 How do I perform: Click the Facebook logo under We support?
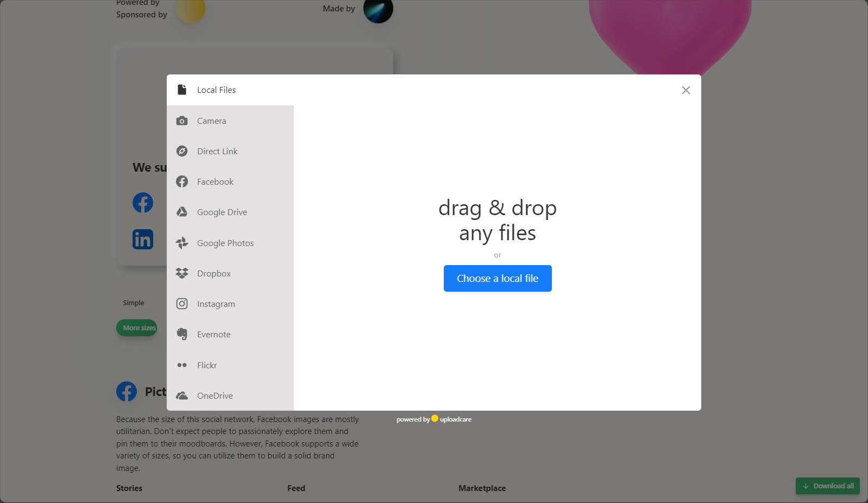[x=143, y=203]
